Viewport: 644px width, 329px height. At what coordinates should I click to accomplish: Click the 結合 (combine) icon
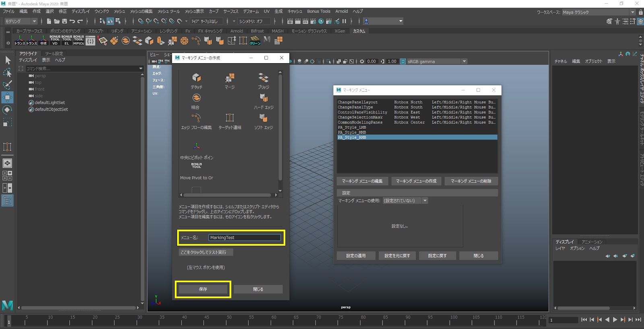click(196, 98)
